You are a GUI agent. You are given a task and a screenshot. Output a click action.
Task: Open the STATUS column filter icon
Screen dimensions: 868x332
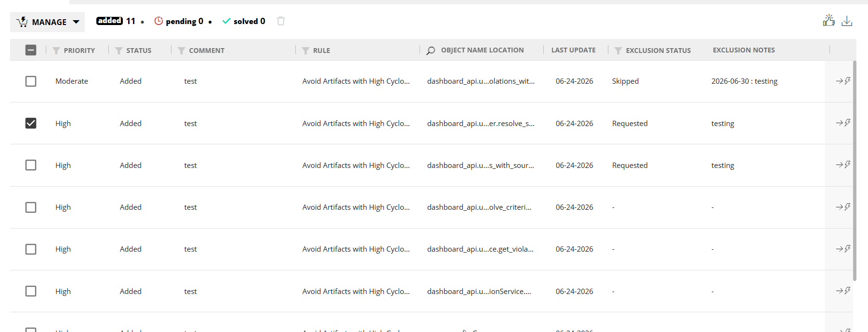click(x=119, y=51)
